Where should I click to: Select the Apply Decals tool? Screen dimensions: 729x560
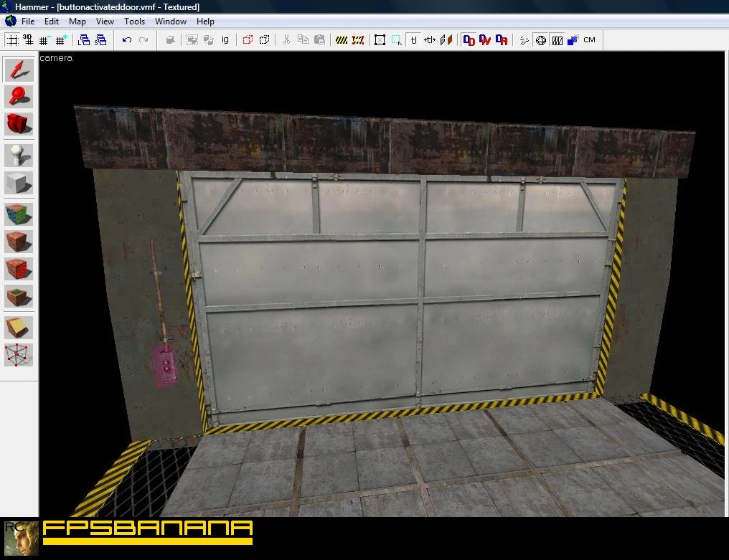pos(19,269)
